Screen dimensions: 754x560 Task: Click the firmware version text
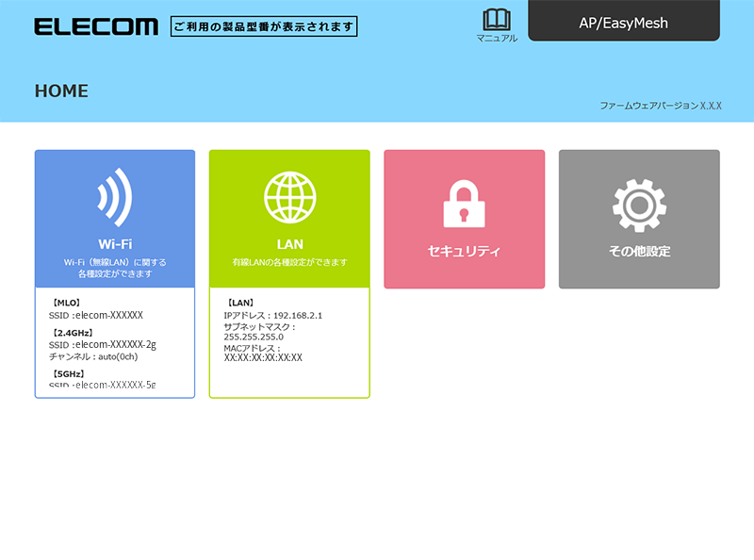pyautogui.click(x=661, y=106)
